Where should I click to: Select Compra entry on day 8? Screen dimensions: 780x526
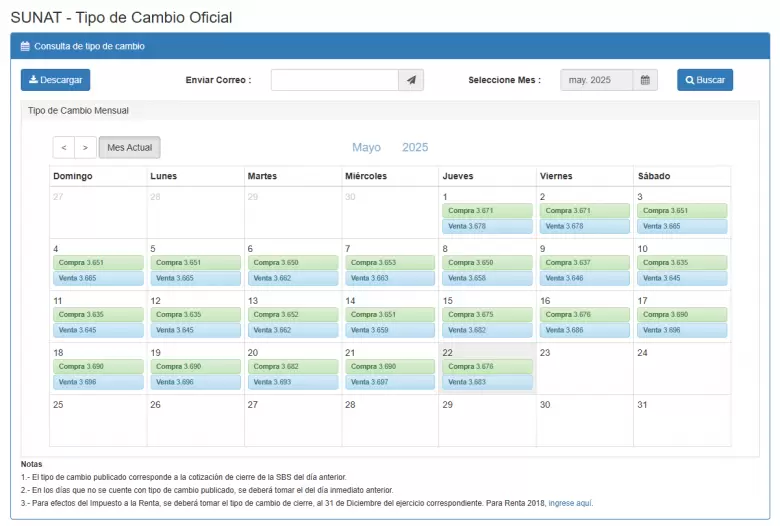(x=487, y=262)
